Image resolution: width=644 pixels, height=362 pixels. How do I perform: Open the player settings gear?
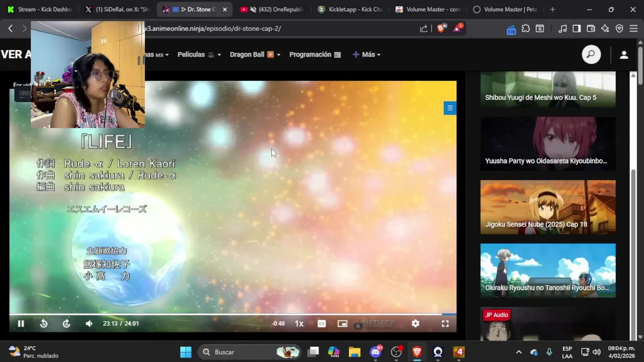click(x=416, y=324)
